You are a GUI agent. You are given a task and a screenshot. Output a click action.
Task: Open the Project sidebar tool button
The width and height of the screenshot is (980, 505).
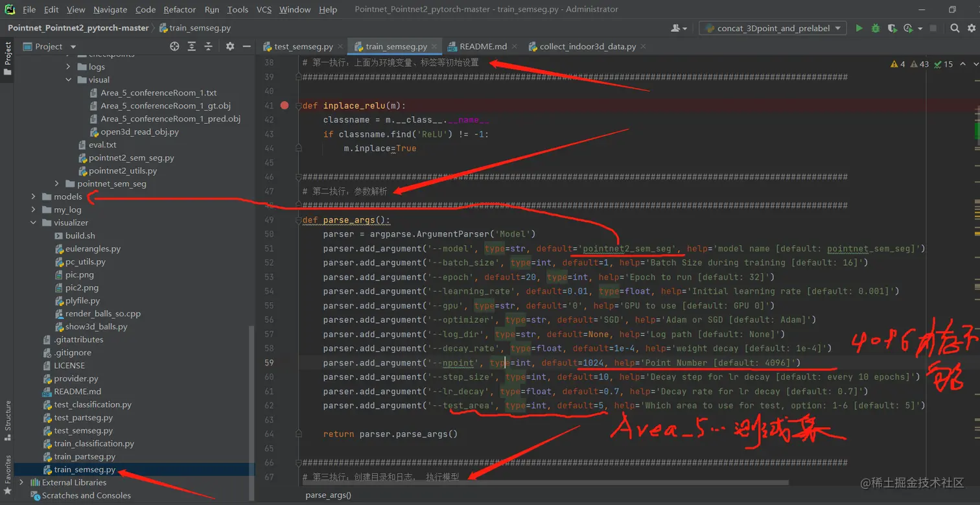[x=8, y=58]
